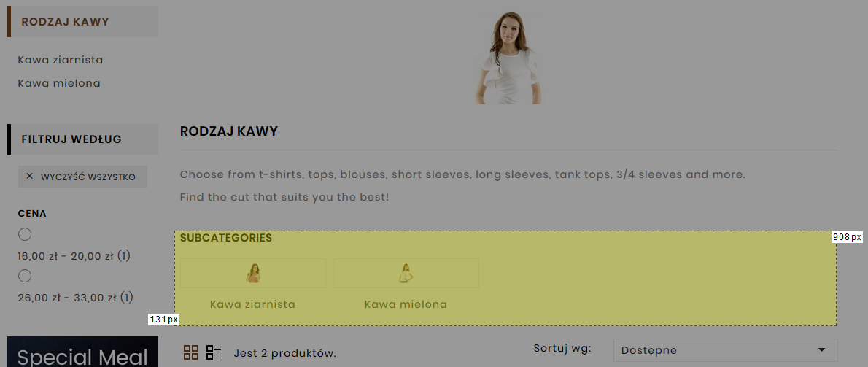Open the Kawa mielona text link under Subcategories
Viewport: 868px width, 367px height.
pos(406,304)
